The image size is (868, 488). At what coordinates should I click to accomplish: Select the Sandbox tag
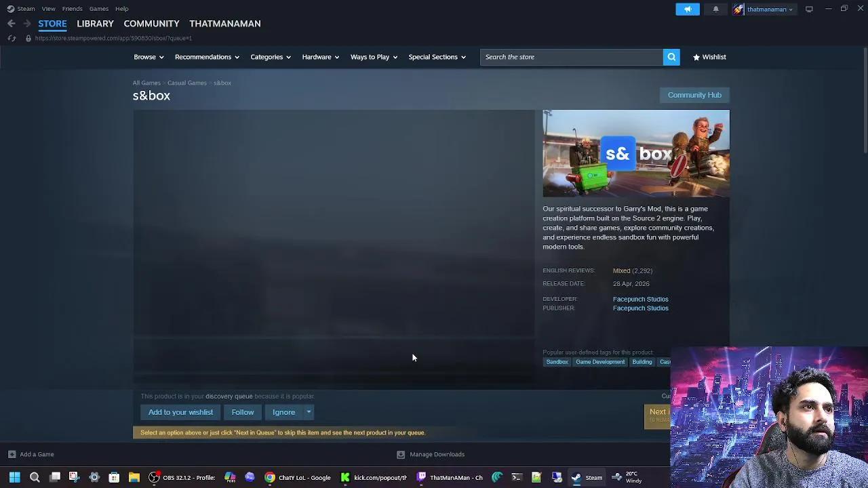point(557,362)
